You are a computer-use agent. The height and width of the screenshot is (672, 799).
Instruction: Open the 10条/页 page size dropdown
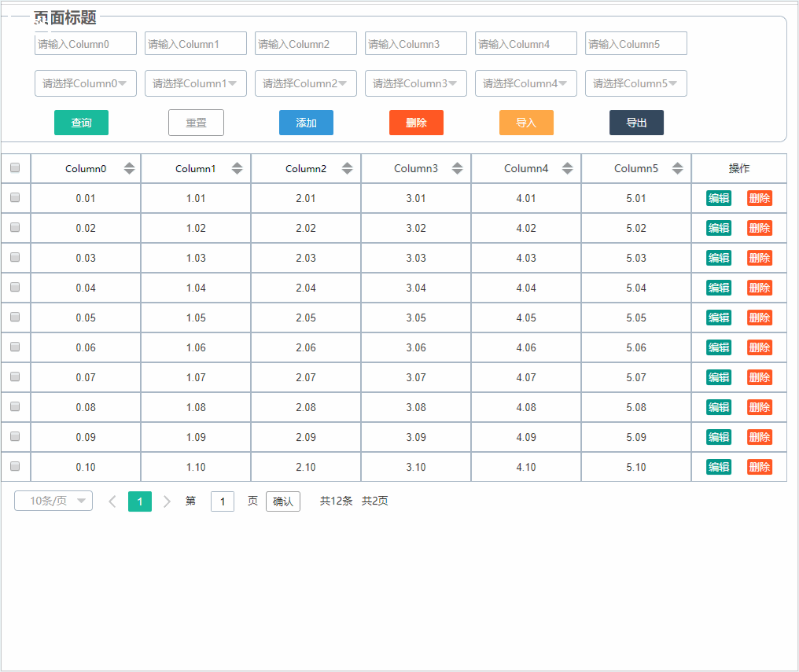tap(53, 501)
